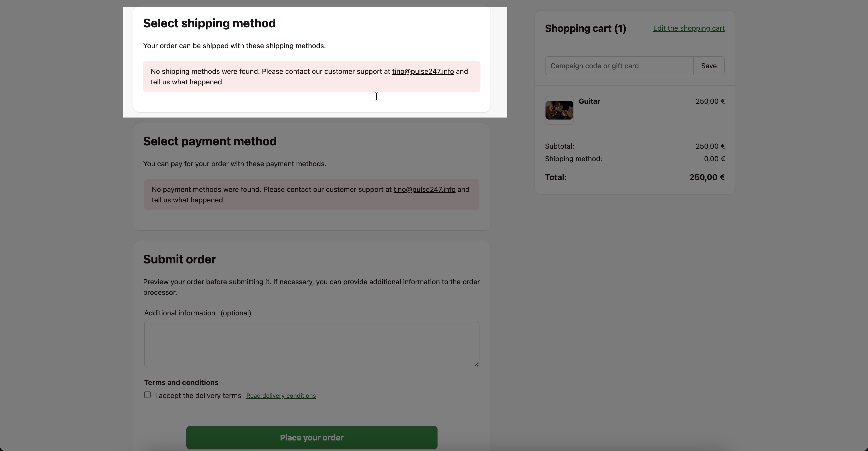The width and height of the screenshot is (868, 451).
Task: Focus the Campaign code or gift card field
Action: (x=619, y=66)
